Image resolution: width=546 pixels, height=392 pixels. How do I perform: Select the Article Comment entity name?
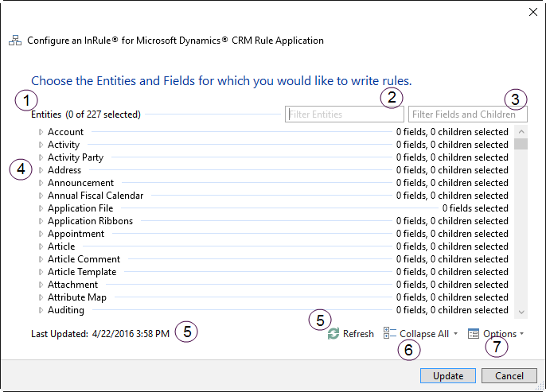pos(84,259)
